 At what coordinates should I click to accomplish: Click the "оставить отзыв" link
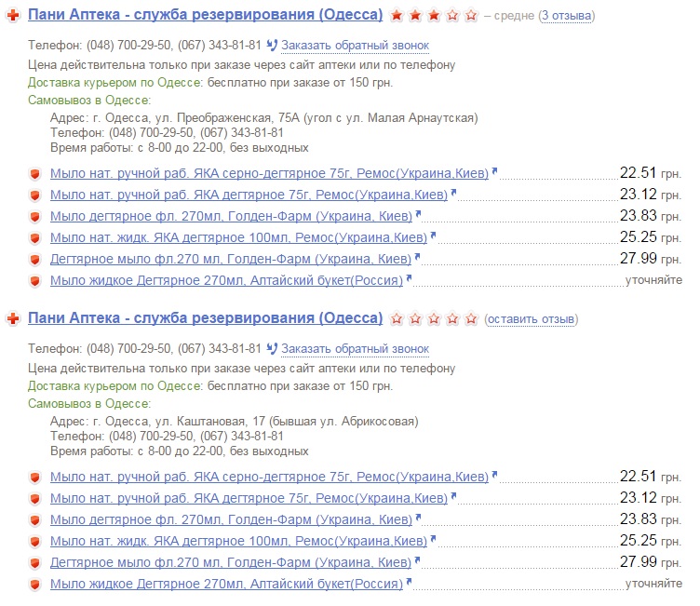[531, 319]
